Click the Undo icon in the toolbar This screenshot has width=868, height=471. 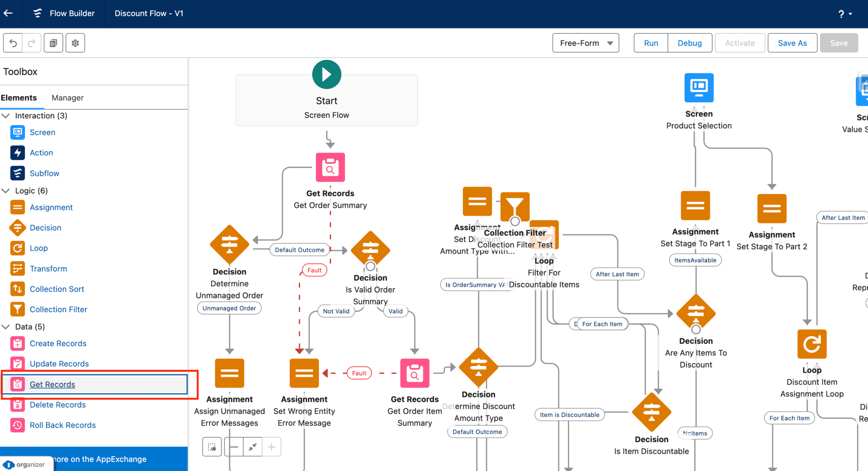pos(12,43)
